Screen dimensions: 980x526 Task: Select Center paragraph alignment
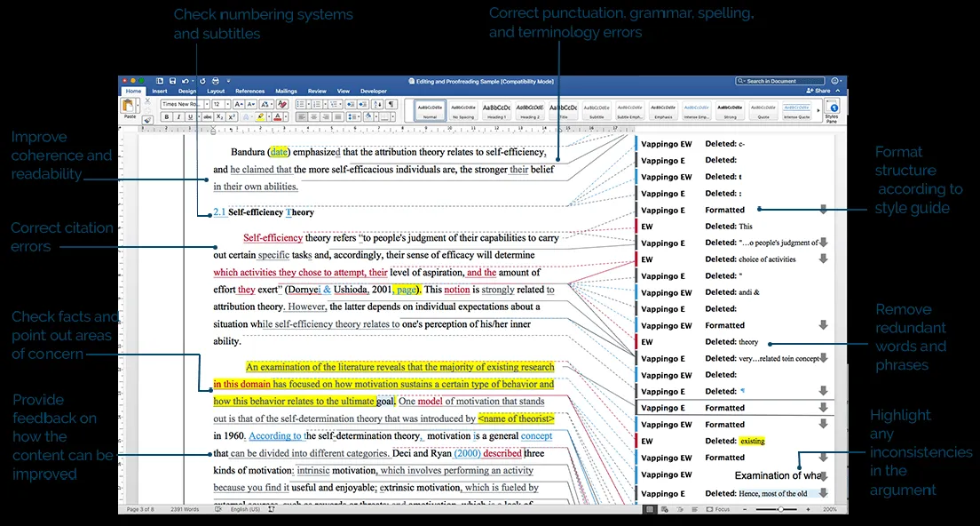tap(313, 117)
